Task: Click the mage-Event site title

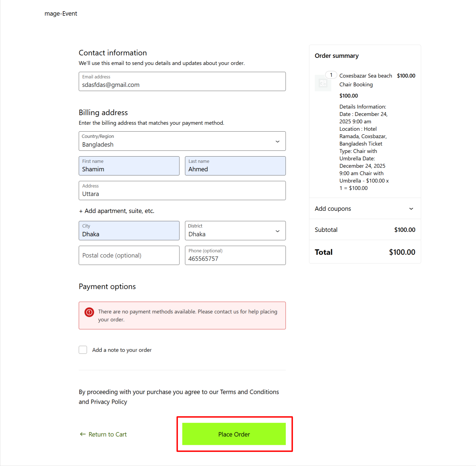Action: [x=61, y=13]
